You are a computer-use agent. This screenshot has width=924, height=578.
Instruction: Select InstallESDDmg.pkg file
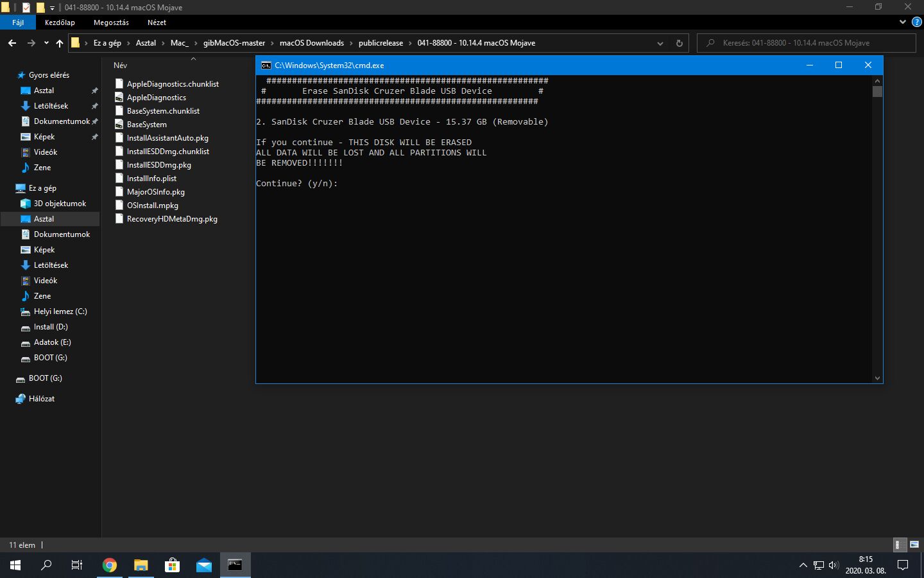153,165
